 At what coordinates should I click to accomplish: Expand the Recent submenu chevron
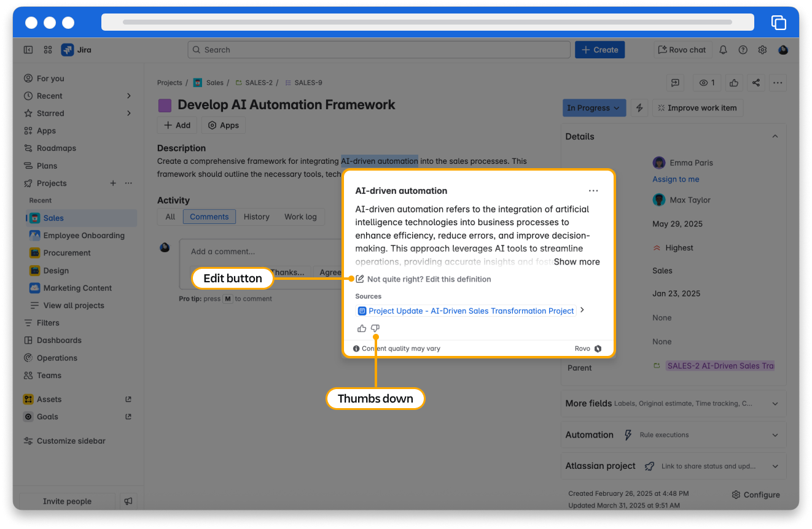(128, 96)
